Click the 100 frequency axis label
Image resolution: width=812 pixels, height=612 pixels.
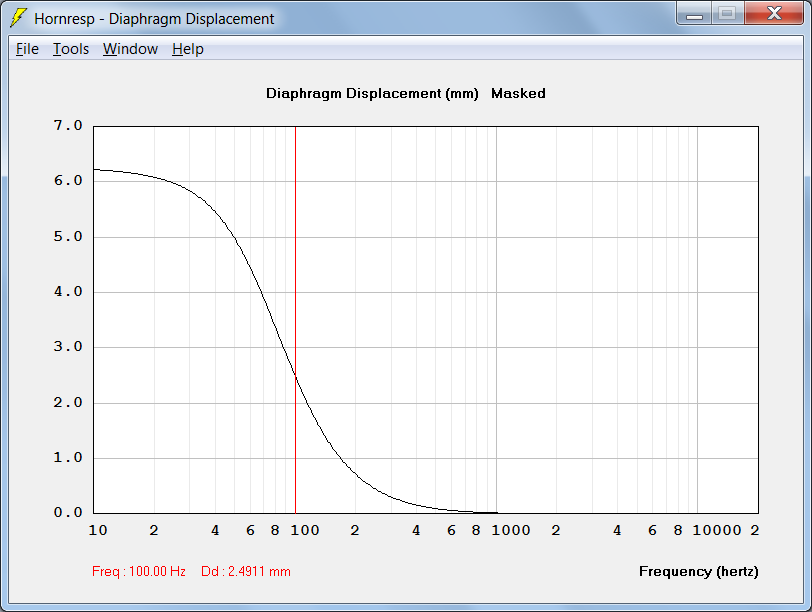coord(304,530)
